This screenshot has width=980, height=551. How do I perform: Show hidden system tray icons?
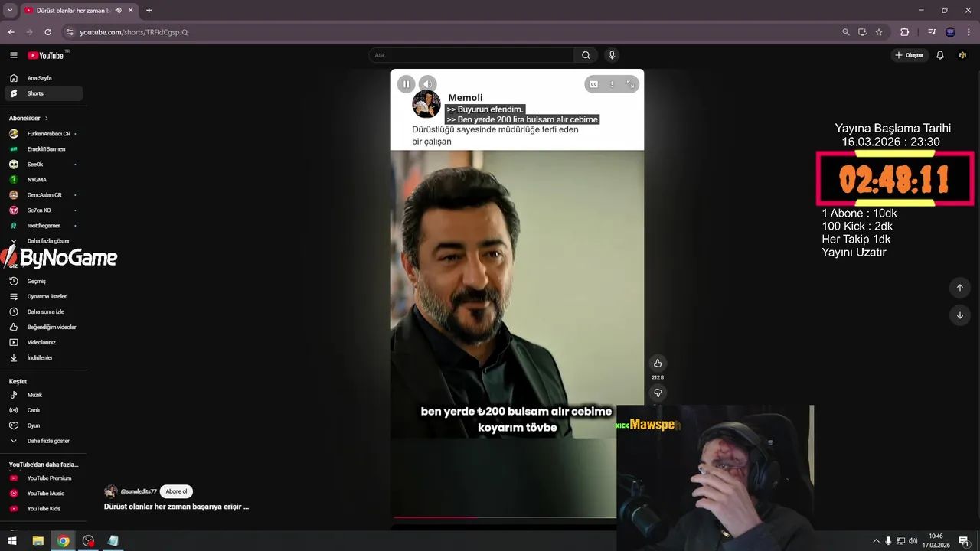877,541
